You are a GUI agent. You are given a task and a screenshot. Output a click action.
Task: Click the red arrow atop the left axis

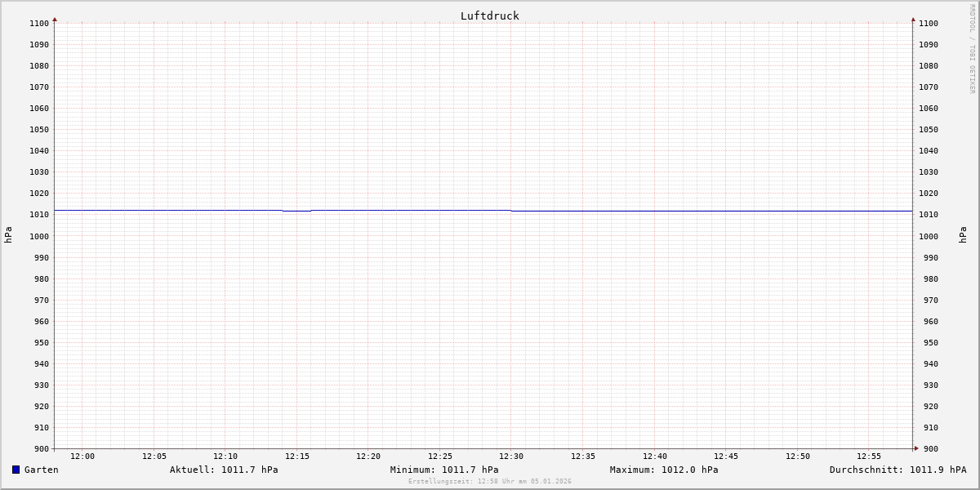click(55, 19)
